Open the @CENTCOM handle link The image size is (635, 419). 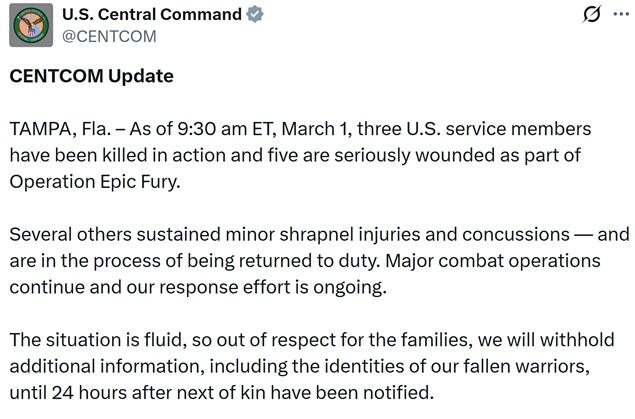(109, 36)
